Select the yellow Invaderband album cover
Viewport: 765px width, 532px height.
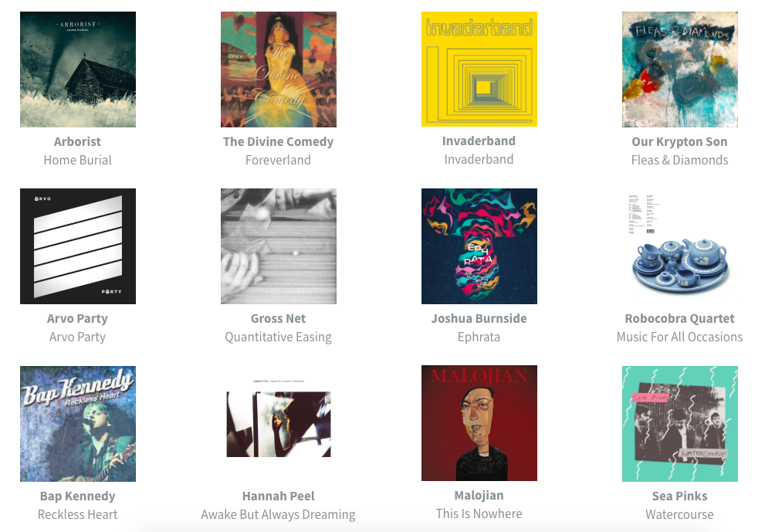pyautogui.click(x=479, y=69)
